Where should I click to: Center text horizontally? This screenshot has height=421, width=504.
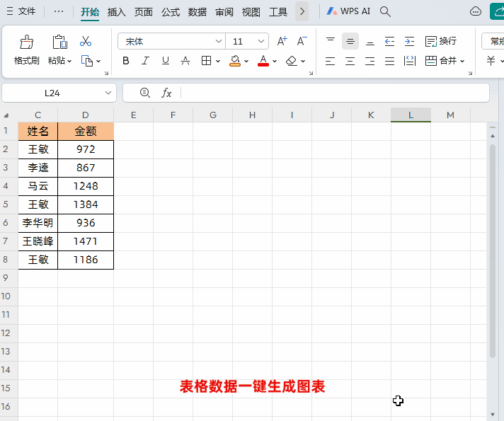[x=350, y=61]
